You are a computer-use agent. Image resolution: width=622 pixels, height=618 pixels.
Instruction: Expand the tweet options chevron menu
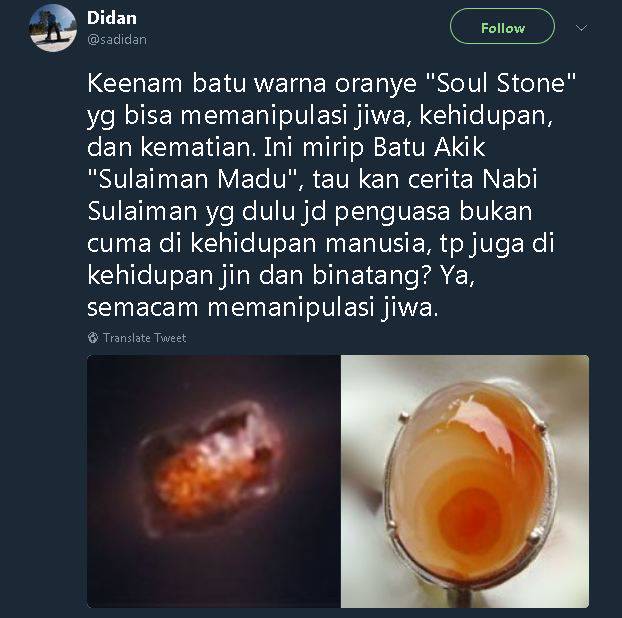[581, 28]
